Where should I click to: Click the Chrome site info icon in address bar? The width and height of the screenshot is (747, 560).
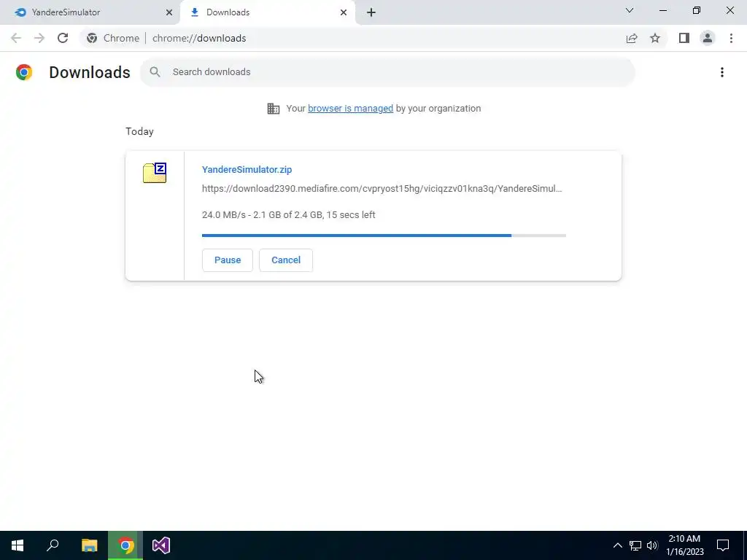(x=92, y=38)
